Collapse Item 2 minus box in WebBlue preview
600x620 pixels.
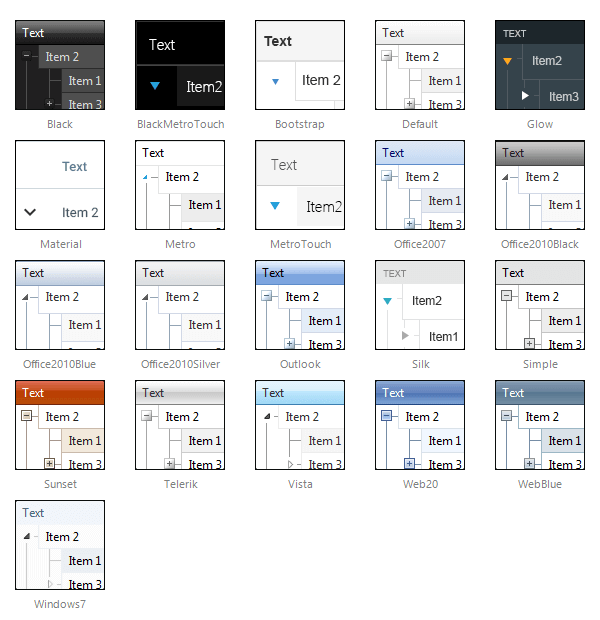click(506, 416)
